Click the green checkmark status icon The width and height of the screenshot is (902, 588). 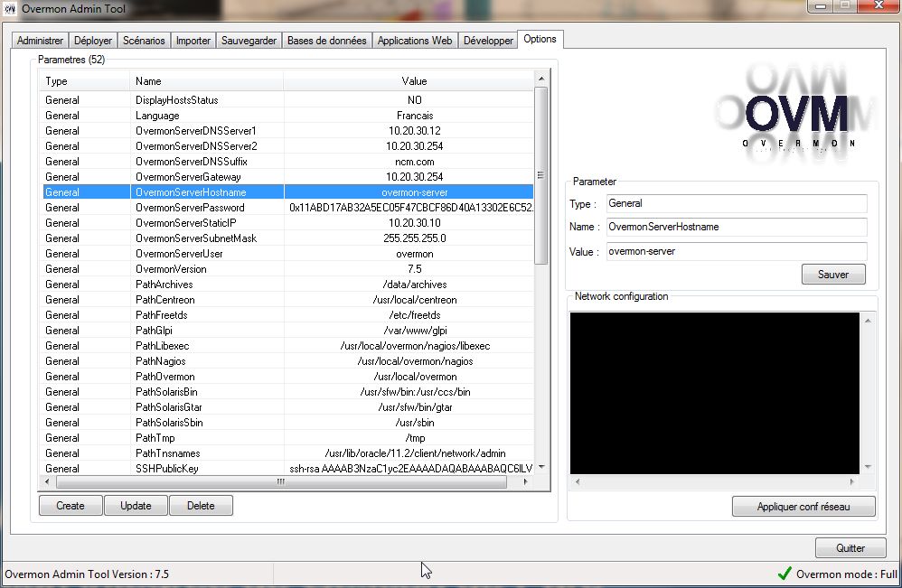785,574
